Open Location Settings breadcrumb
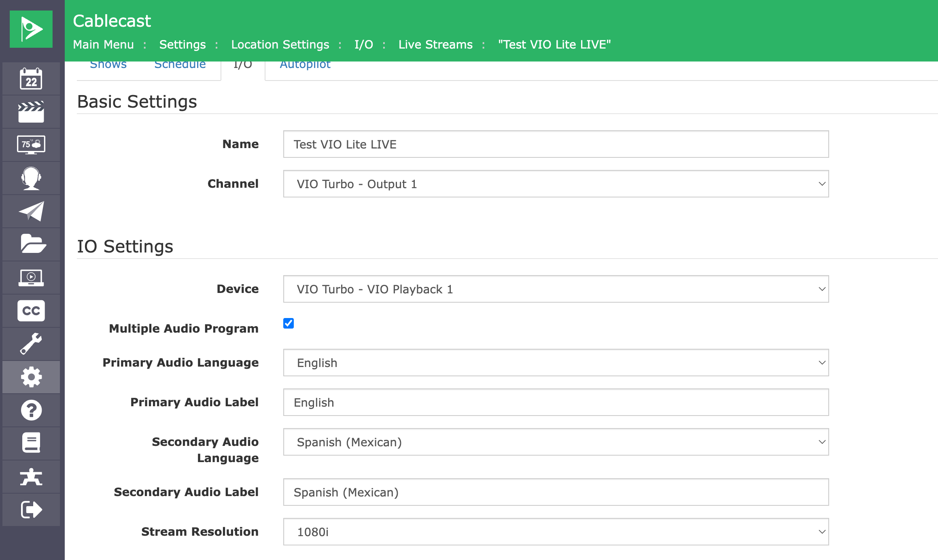Image resolution: width=938 pixels, height=560 pixels. (x=280, y=45)
